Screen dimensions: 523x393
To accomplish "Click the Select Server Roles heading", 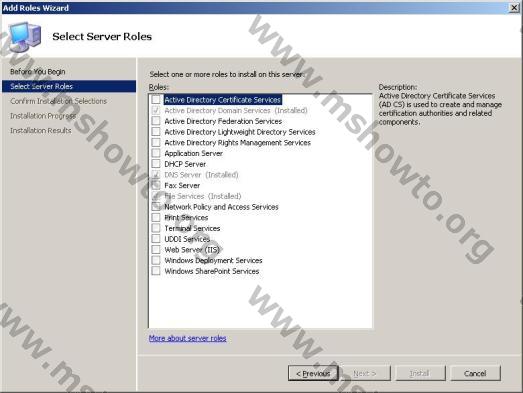I will [102, 36].
